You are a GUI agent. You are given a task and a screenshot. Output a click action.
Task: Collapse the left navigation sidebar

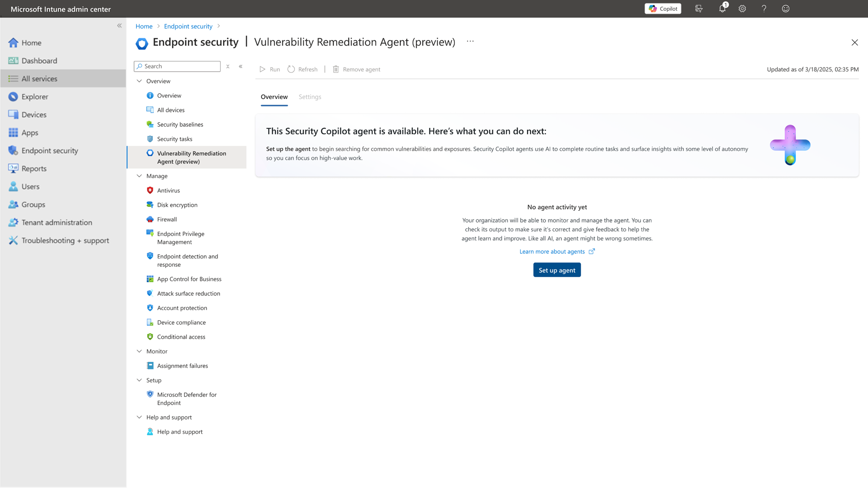[119, 26]
